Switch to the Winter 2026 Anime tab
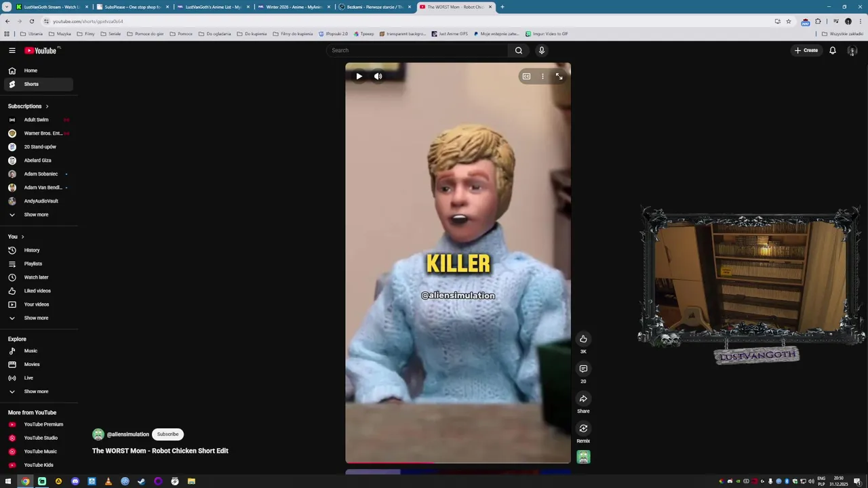 click(x=294, y=7)
